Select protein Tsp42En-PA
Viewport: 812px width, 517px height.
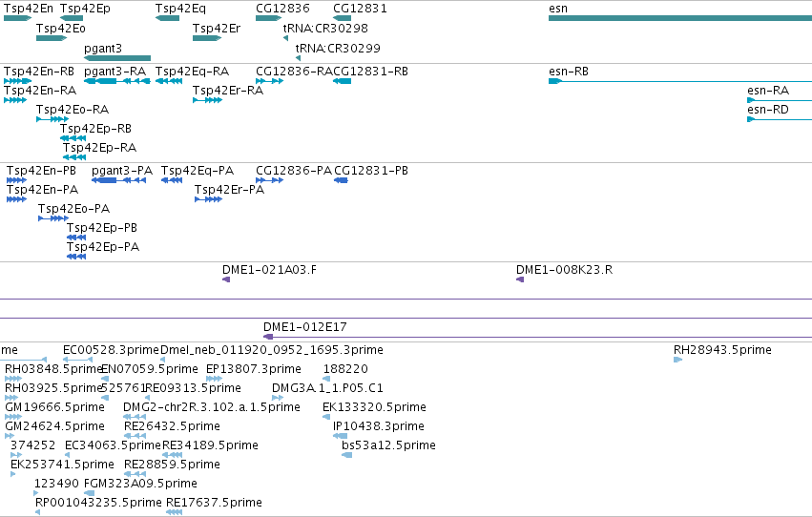click(x=43, y=190)
